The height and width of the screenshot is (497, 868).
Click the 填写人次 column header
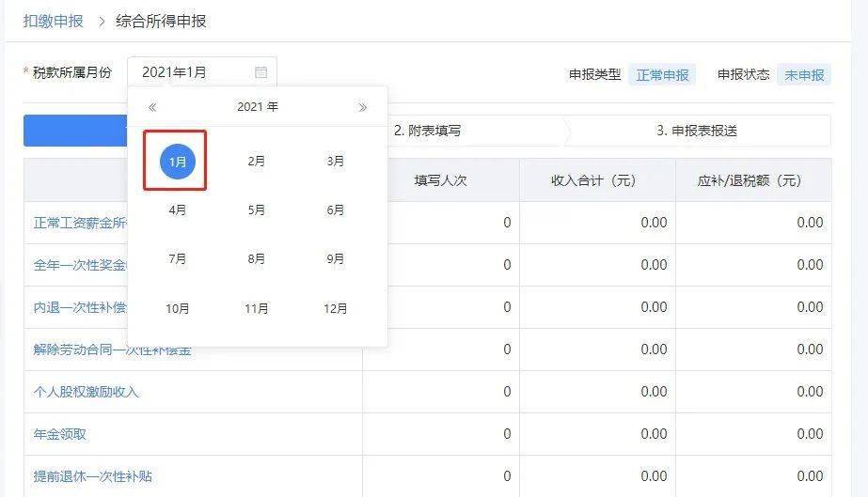click(441, 180)
